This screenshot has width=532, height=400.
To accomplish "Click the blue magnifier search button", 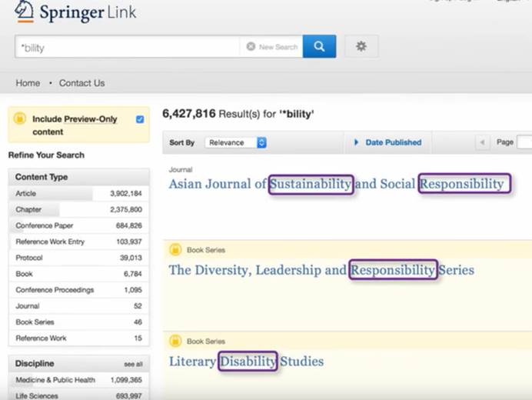I will (319, 46).
